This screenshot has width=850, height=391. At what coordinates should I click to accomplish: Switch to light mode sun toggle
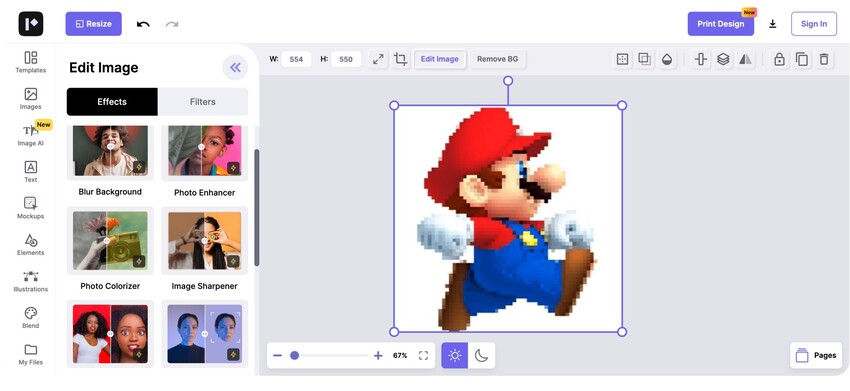[x=454, y=356]
